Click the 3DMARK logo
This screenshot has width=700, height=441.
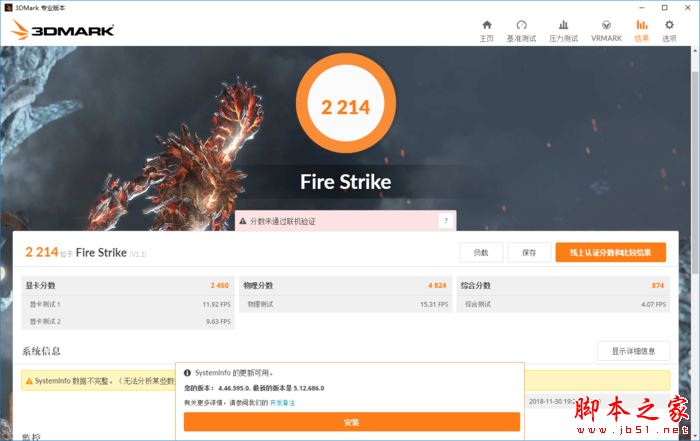pyautogui.click(x=62, y=30)
